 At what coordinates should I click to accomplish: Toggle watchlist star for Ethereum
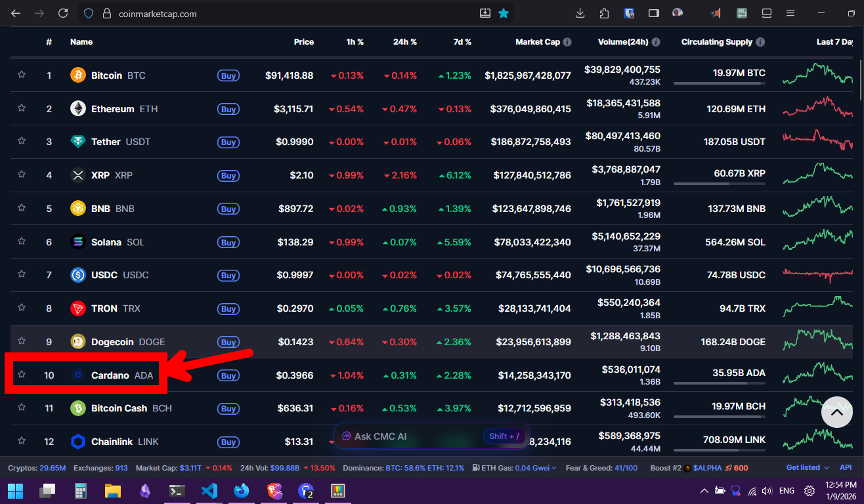pyautogui.click(x=22, y=108)
